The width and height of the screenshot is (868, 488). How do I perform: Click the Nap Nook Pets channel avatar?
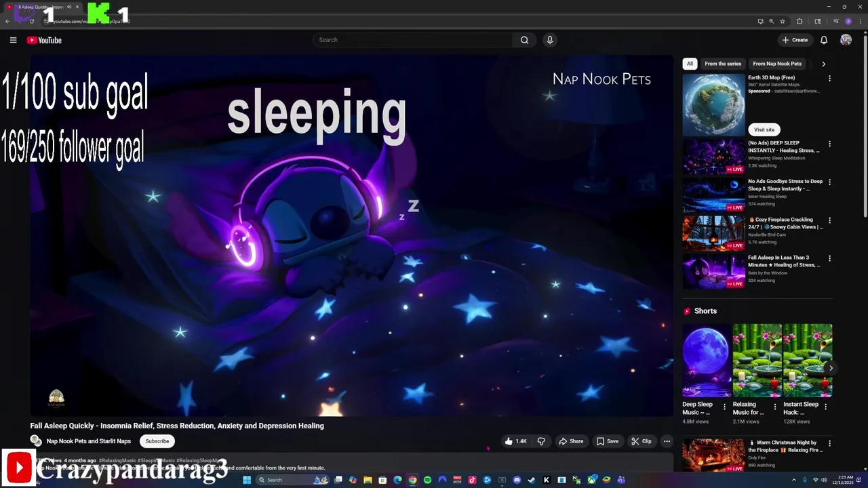pyautogui.click(x=36, y=441)
